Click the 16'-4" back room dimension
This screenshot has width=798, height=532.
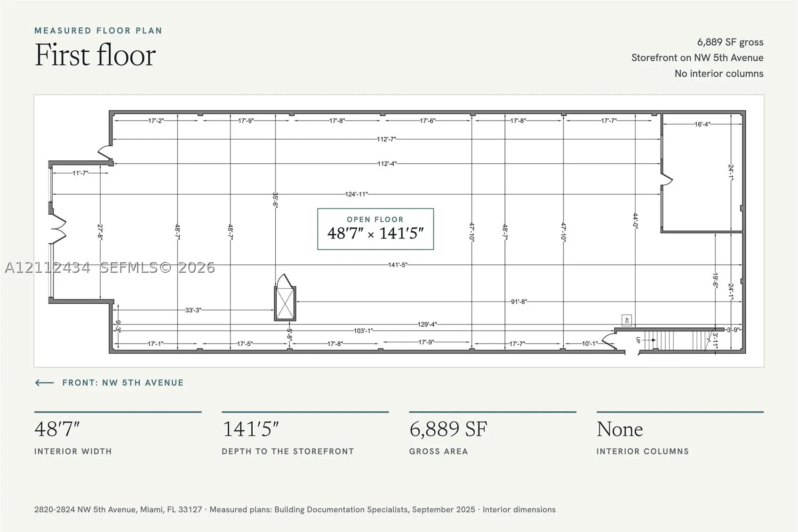(702, 124)
